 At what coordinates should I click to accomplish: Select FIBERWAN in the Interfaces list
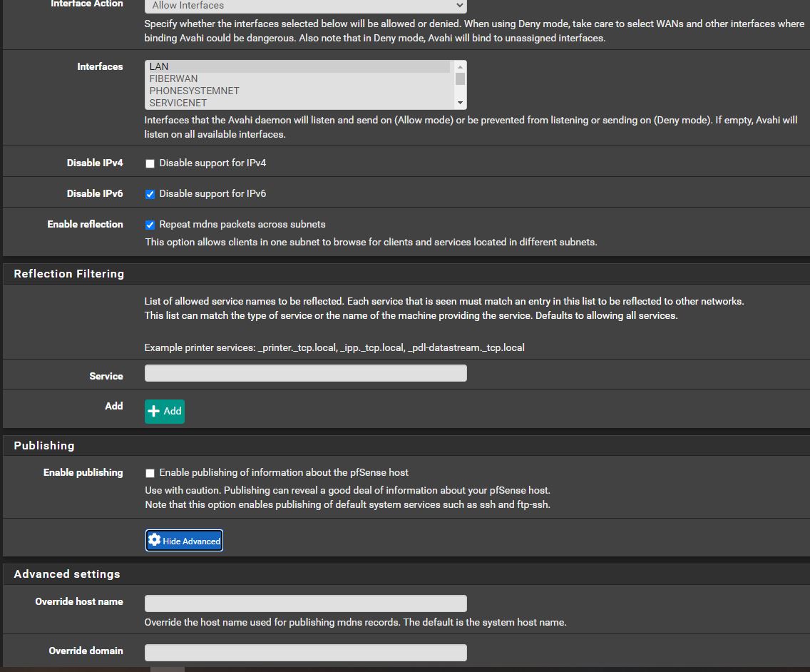tap(299, 78)
